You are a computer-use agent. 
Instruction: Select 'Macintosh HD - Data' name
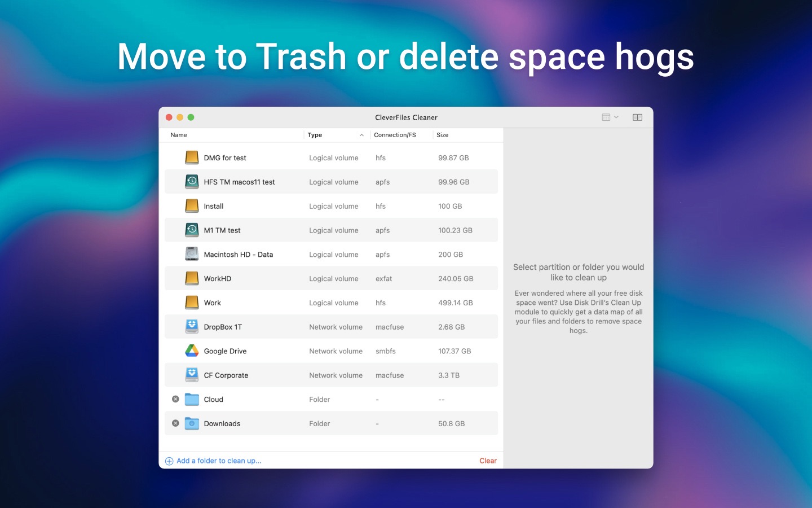tap(239, 255)
